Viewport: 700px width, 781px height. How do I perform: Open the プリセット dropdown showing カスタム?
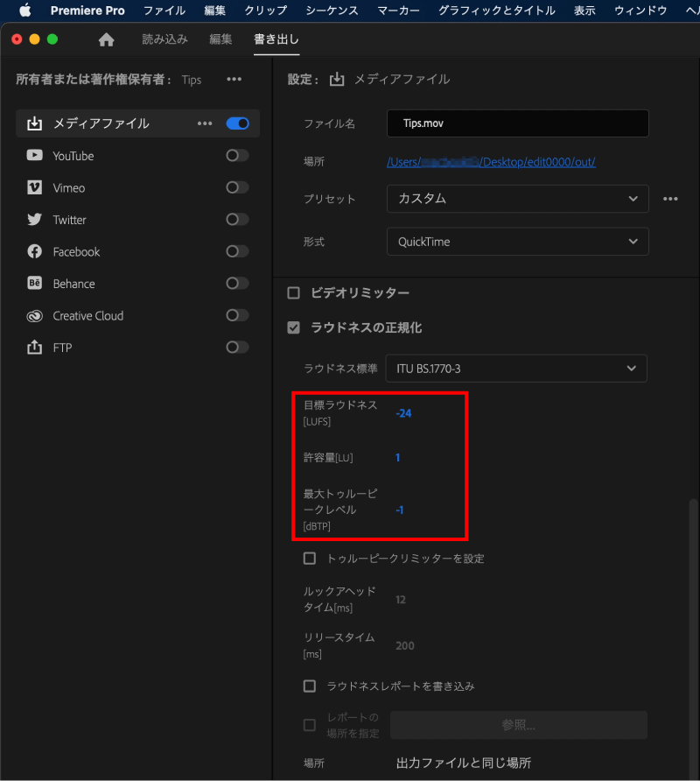(x=518, y=199)
